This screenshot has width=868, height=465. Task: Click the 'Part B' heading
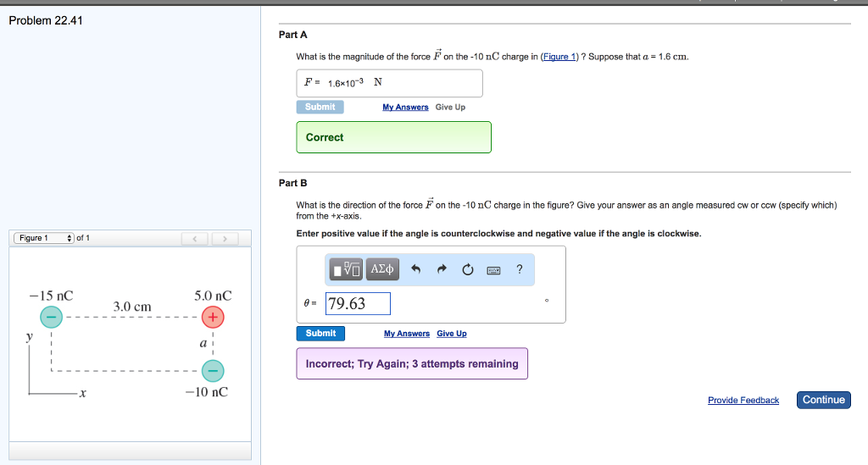(x=292, y=183)
